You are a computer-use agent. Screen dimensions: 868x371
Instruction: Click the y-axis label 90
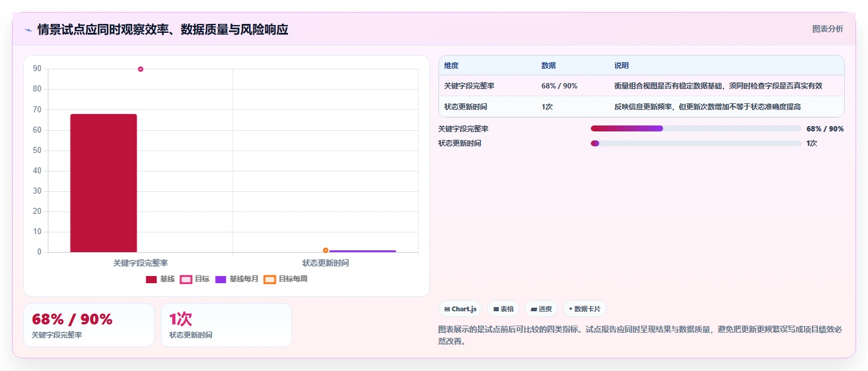pos(37,69)
